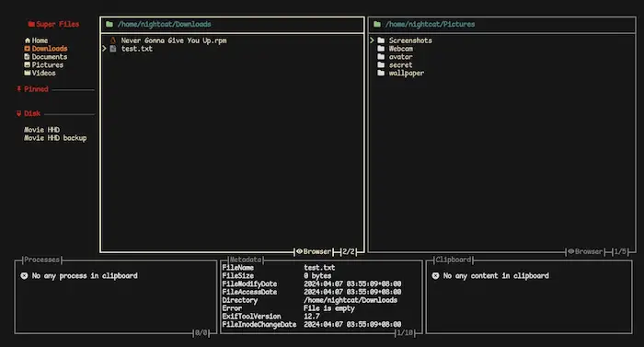Click the Screenshots folder icon
Image resolution: width=644 pixels, height=347 pixels.
(381, 40)
